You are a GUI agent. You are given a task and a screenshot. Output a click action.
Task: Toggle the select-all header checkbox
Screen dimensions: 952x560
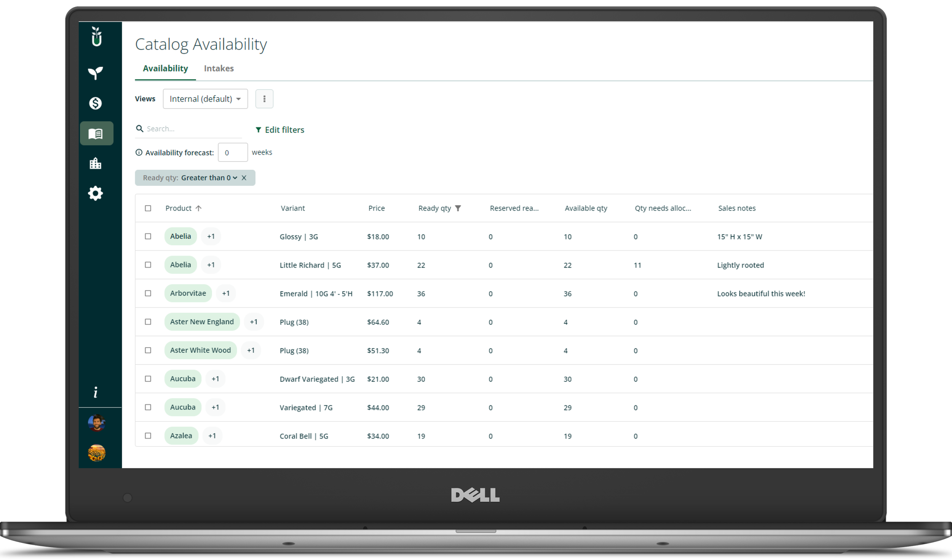click(x=148, y=208)
